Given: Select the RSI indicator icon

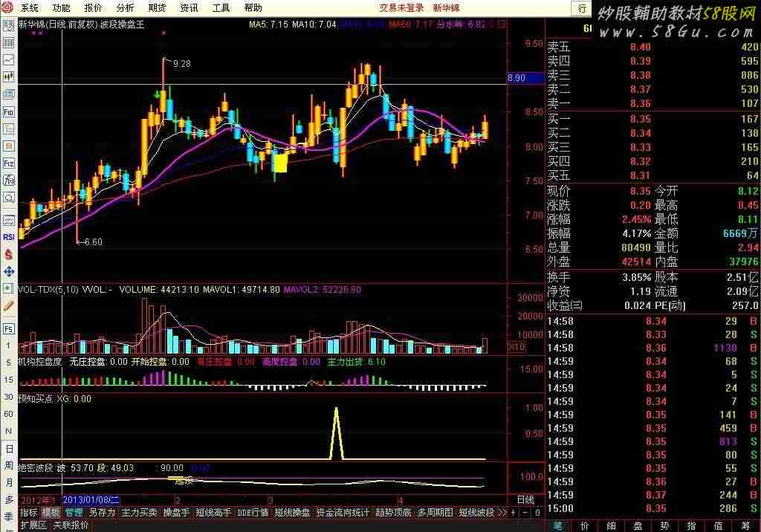Looking at the screenshot, I should [x=9, y=237].
